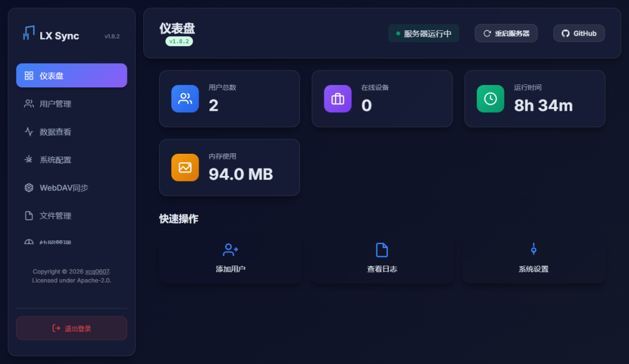This screenshot has width=629, height=364.
Task: Click the 系统配置 gear icon
Action: coord(29,160)
